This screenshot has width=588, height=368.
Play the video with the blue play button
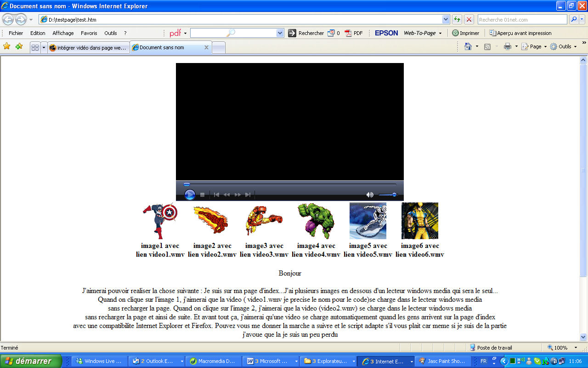pos(190,195)
